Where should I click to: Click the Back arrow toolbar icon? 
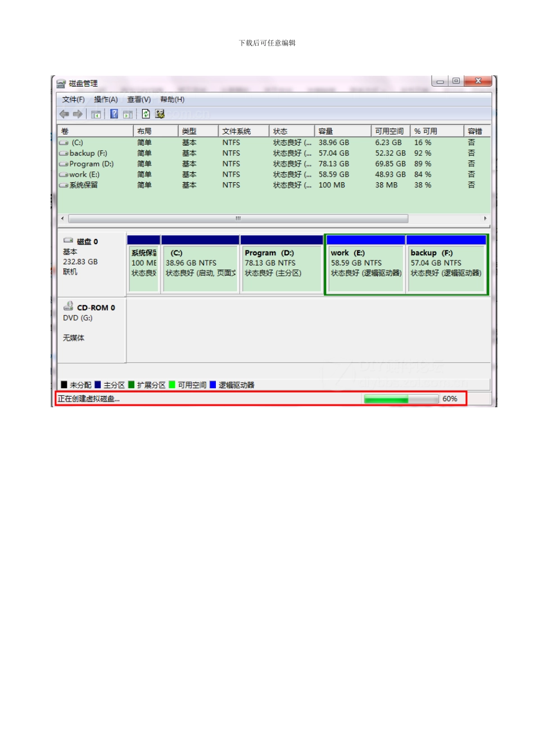64,114
